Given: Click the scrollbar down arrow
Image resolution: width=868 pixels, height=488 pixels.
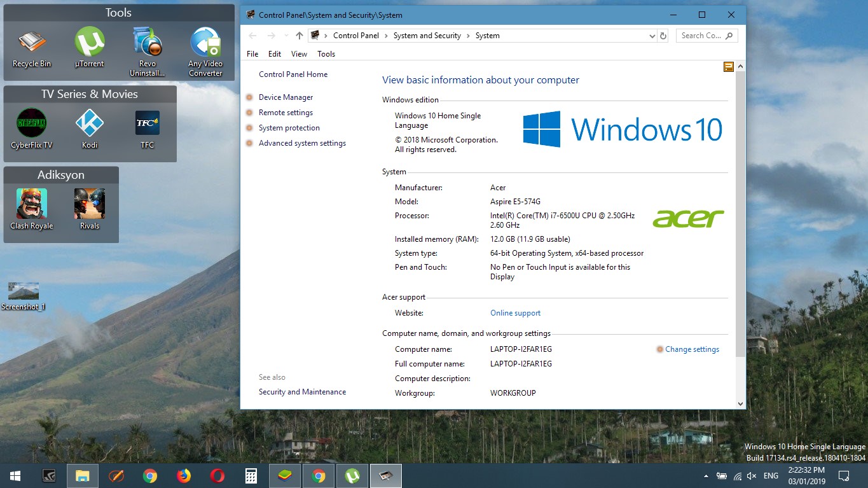Looking at the screenshot, I should 740,403.
